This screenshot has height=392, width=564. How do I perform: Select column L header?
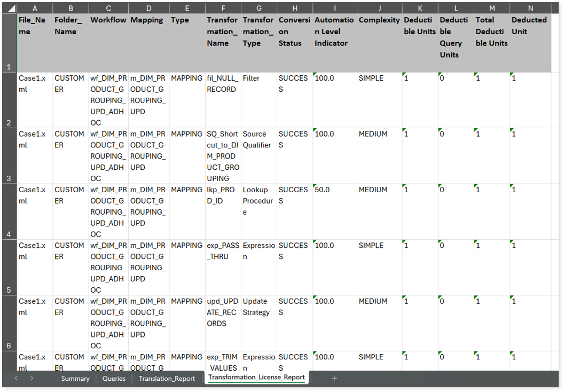click(x=456, y=8)
